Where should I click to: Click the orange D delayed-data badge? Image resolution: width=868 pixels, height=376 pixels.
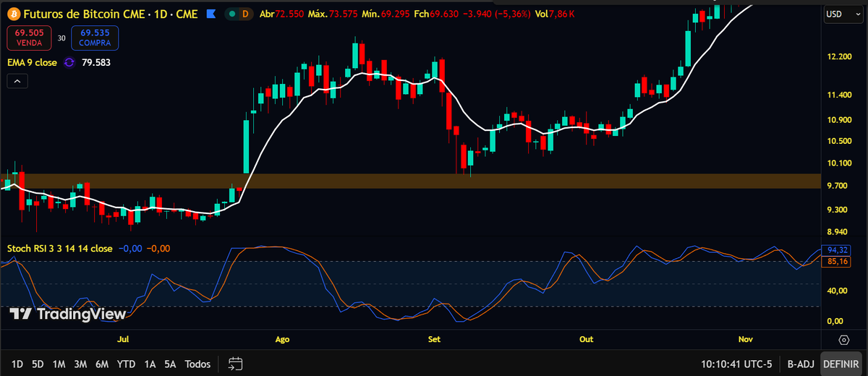point(244,14)
